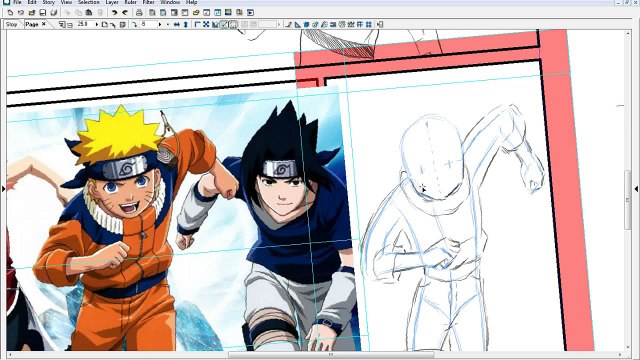The width and height of the screenshot is (640, 360).
Task: Click the vertical scrollbar down arrow
Action: 628,348
